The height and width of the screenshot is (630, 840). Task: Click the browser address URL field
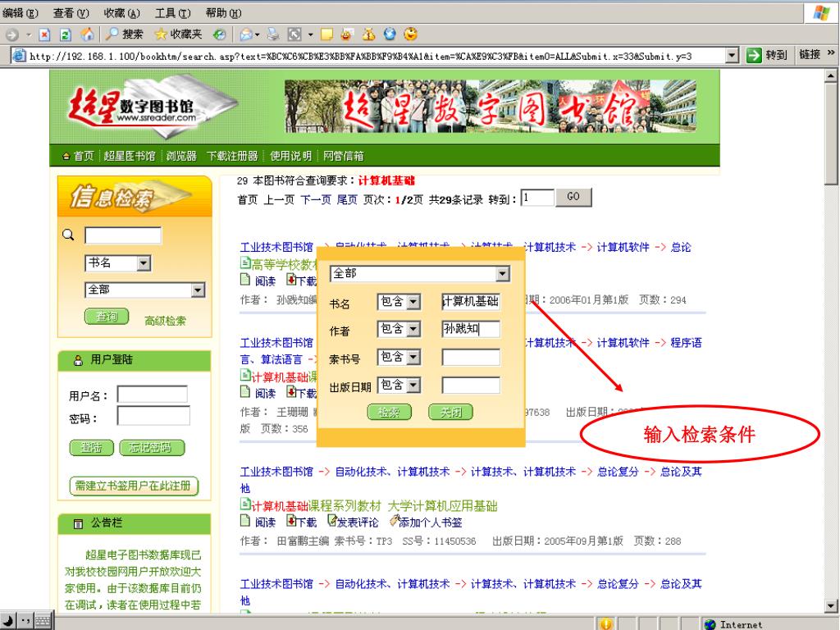[376, 56]
